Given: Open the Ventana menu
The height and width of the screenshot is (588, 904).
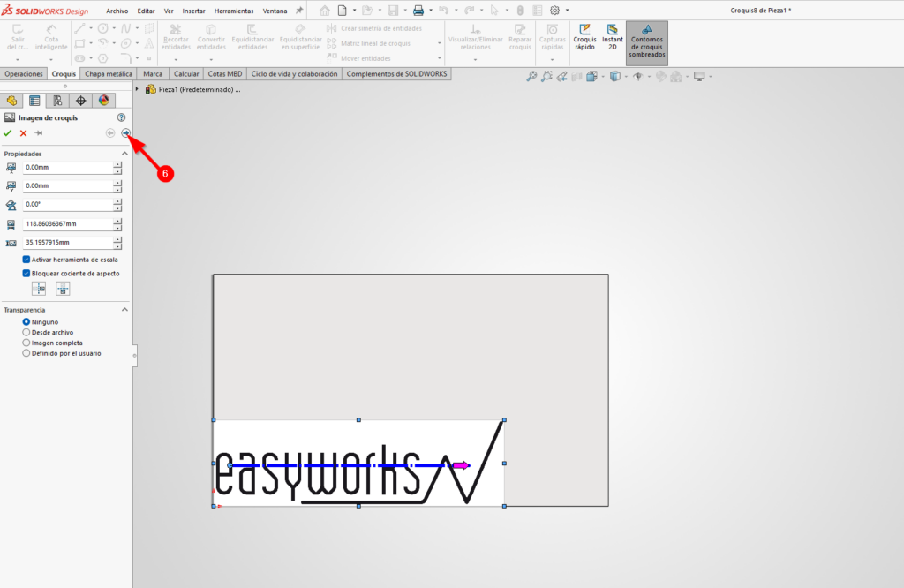Looking at the screenshot, I should [275, 11].
